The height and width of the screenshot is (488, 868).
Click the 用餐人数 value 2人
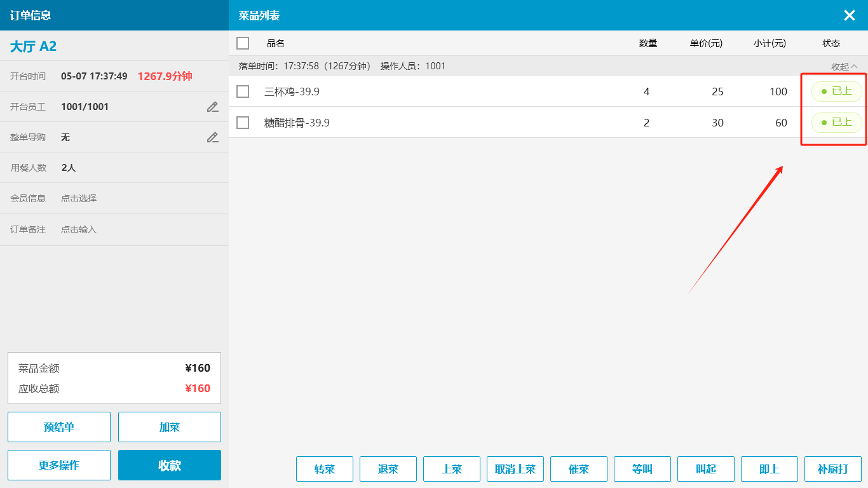tap(69, 168)
